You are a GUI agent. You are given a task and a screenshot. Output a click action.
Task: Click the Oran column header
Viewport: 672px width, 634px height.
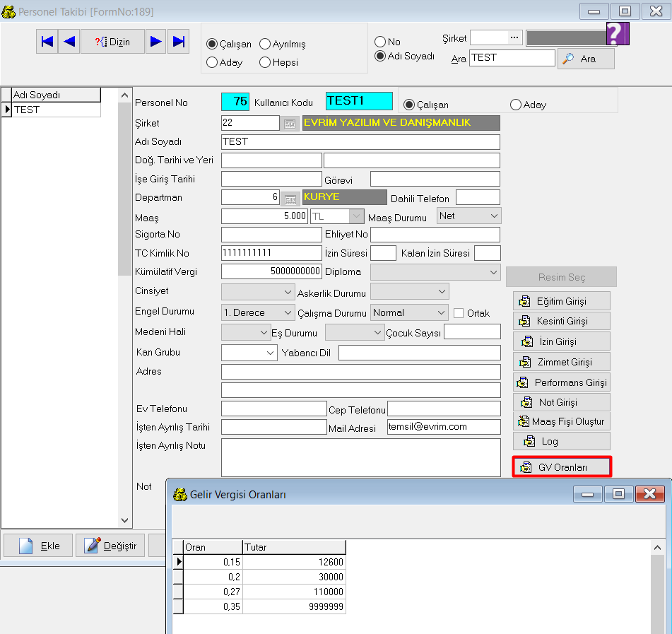tap(213, 547)
